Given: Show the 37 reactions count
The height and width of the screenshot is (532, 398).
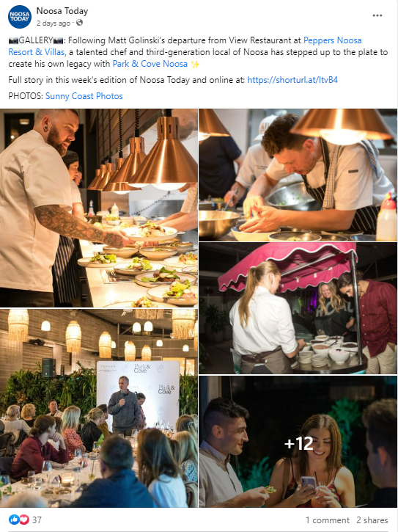Looking at the screenshot, I should click(37, 520).
